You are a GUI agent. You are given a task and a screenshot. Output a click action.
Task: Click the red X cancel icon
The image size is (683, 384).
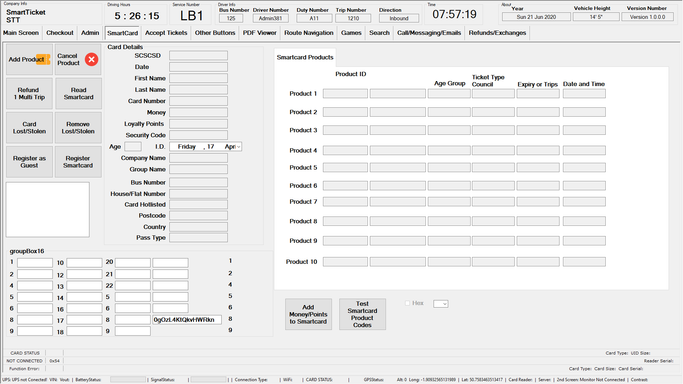coord(91,59)
